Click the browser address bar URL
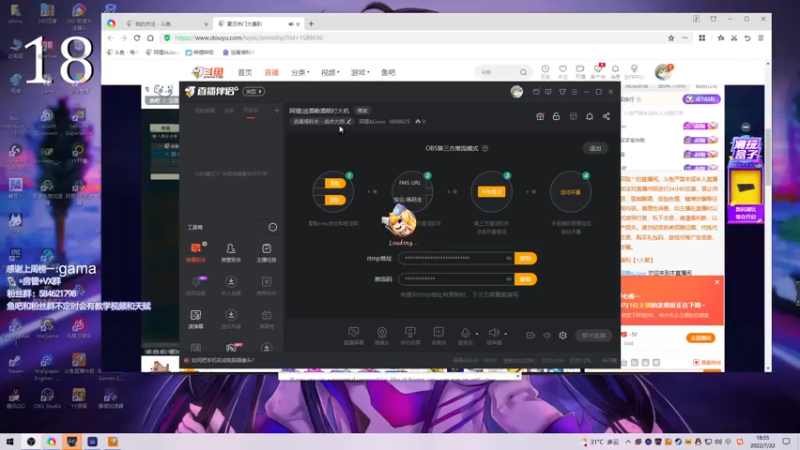The image size is (800, 450). (248, 38)
